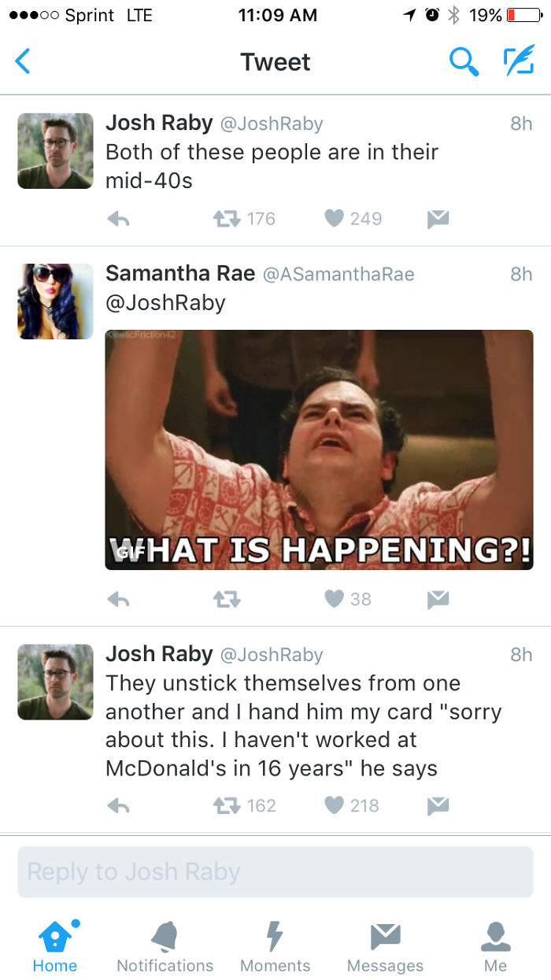Reply to the "mid-40s" tweet
Image resolution: width=551 pixels, height=980 pixels.
click(x=118, y=220)
